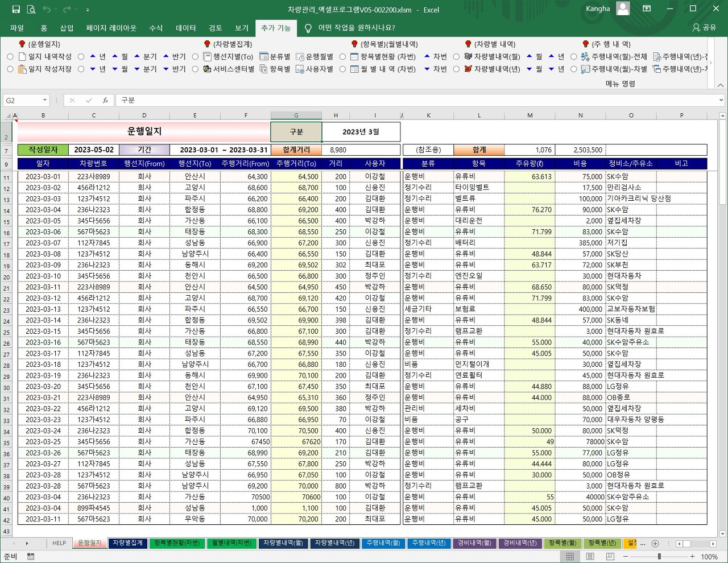Open print preview from quick access toolbar
Screen dimensions: 728x563
pyautogui.click(x=31, y=9)
